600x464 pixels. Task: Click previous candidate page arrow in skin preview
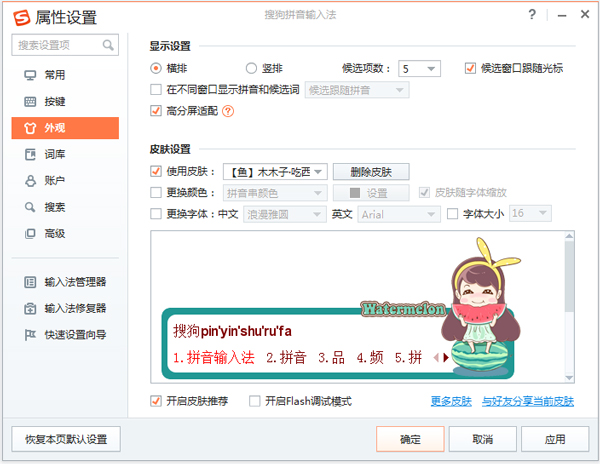(x=436, y=358)
